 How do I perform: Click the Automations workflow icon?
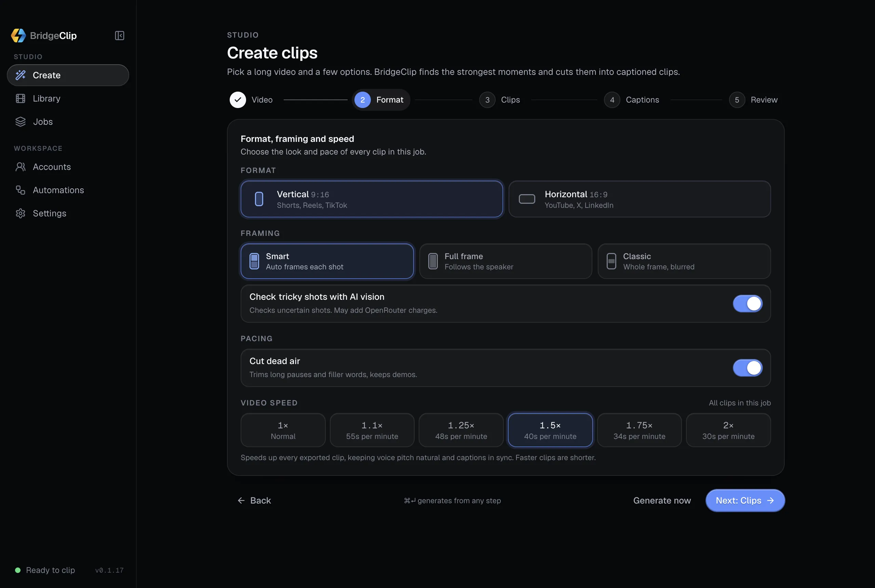(20, 190)
